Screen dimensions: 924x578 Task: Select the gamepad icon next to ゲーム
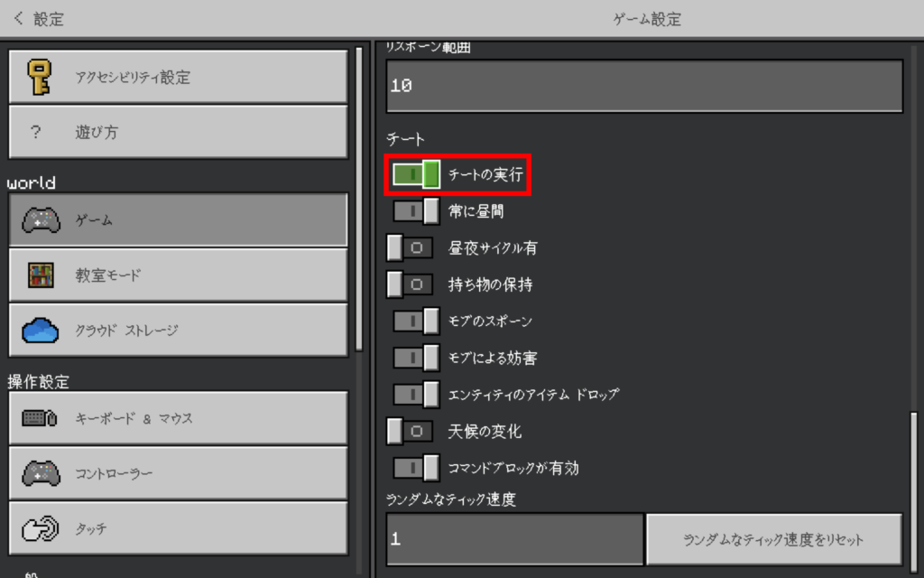[40, 220]
